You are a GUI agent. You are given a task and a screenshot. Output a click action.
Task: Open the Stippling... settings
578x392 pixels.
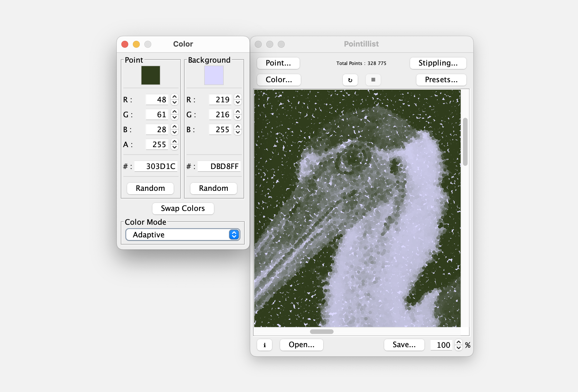coord(438,63)
